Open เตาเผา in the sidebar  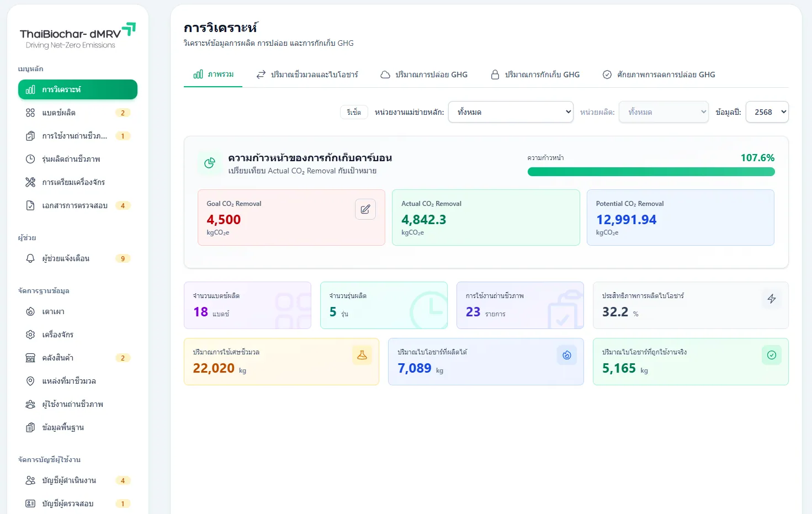pyautogui.click(x=78, y=311)
